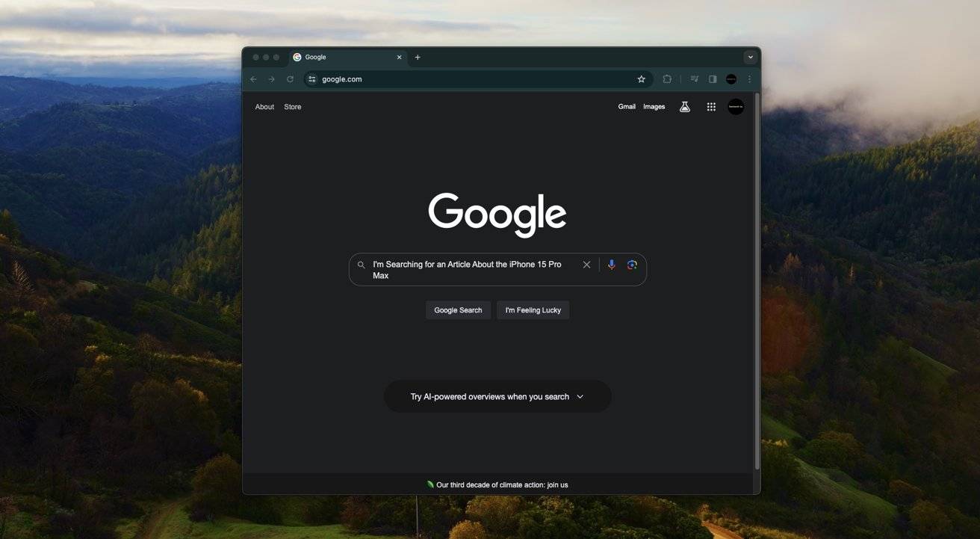
Task: Open the Gmail link
Action: (x=627, y=107)
